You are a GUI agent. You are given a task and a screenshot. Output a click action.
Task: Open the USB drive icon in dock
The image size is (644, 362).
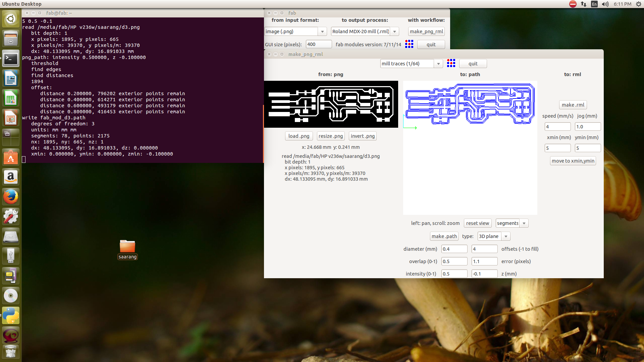pos(11,256)
